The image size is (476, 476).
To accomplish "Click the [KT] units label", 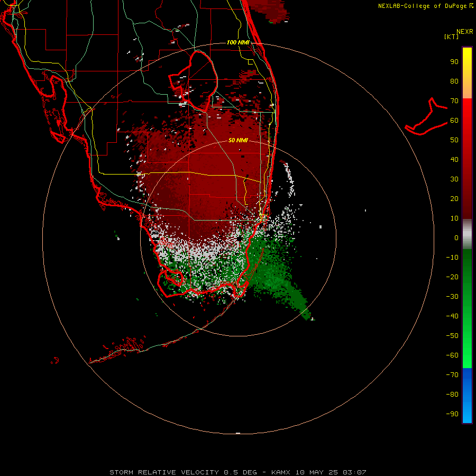I will coord(452,36).
